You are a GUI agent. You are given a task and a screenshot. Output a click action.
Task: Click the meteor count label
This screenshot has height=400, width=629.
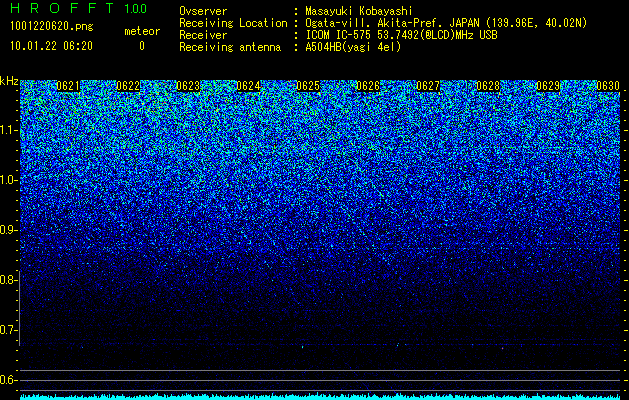point(142,31)
